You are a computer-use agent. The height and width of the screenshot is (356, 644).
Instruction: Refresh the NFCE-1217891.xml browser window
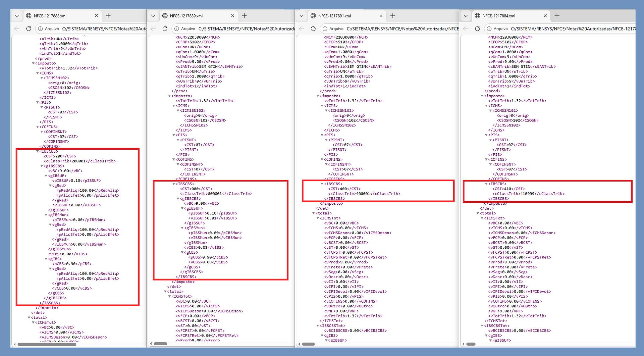[313, 29]
